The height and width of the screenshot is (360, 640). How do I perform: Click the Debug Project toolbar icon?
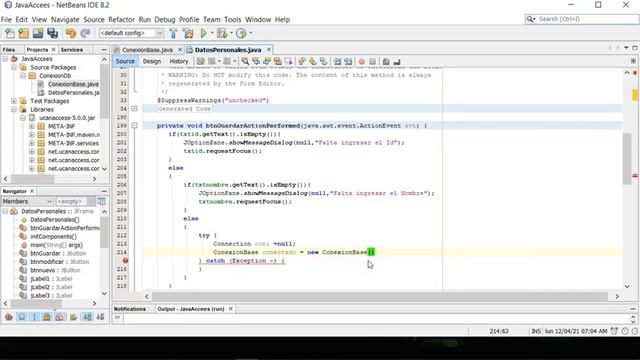[x=222, y=33]
